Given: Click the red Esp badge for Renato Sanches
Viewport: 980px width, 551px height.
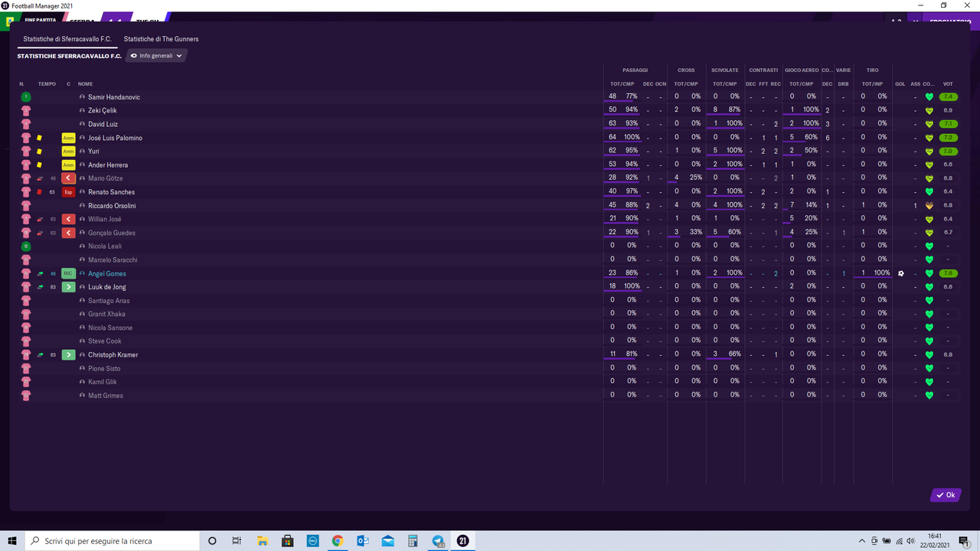Looking at the screenshot, I should [x=69, y=192].
